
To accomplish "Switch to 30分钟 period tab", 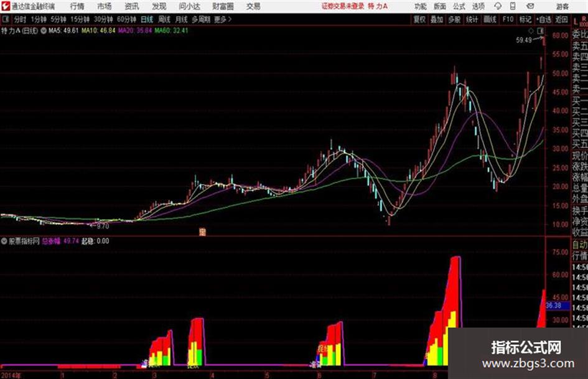I will (x=103, y=19).
